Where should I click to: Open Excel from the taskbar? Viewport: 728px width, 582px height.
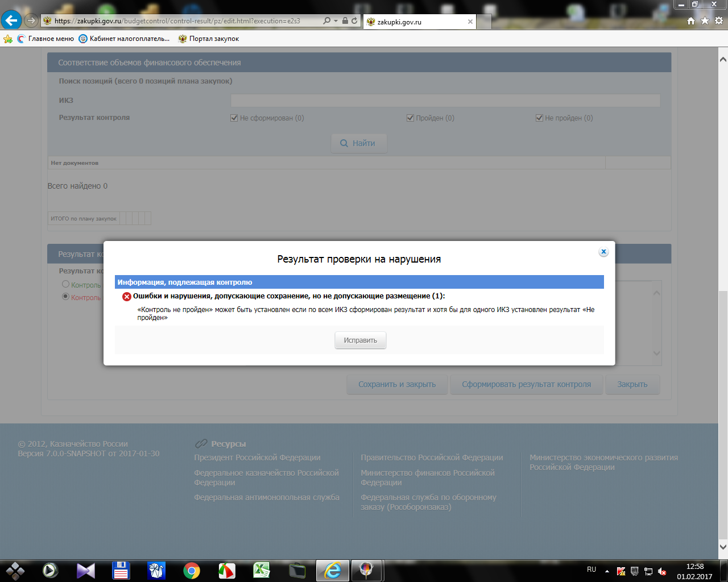click(x=262, y=570)
